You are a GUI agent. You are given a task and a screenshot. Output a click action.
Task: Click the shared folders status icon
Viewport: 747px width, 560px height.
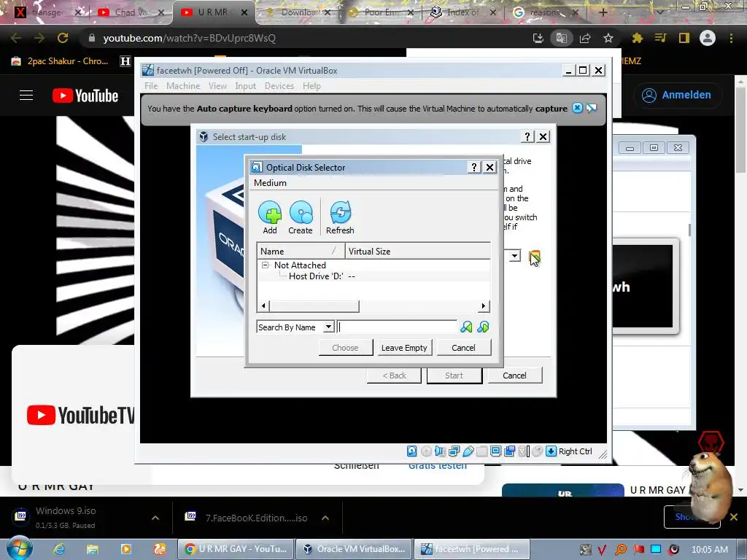pos(481,451)
